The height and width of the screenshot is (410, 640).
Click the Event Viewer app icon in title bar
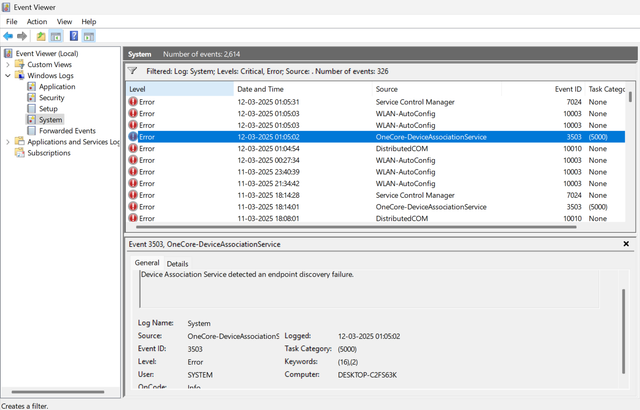point(6,7)
